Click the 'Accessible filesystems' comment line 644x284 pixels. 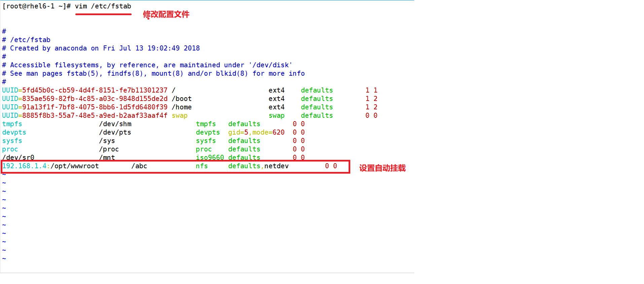click(147, 65)
